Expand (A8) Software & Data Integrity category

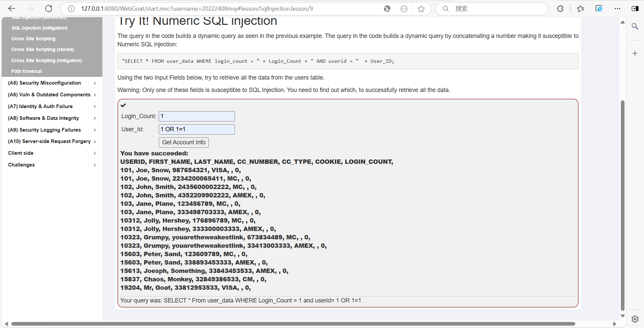tap(52, 118)
